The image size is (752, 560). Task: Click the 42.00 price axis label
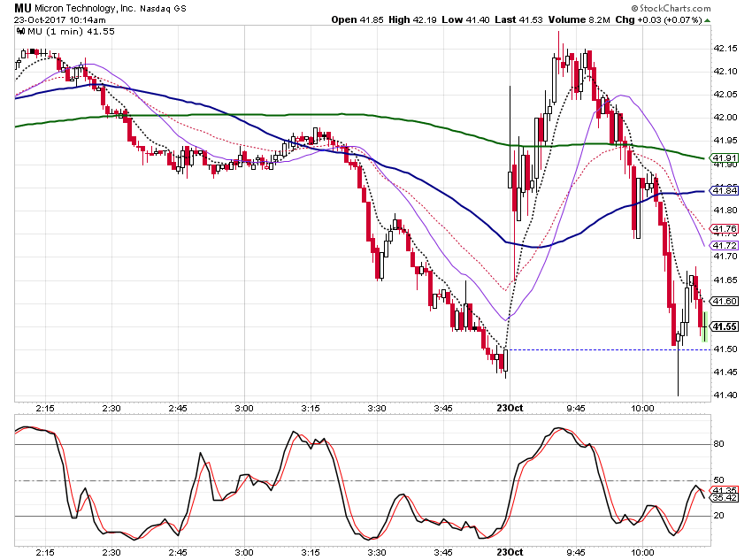pyautogui.click(x=725, y=118)
